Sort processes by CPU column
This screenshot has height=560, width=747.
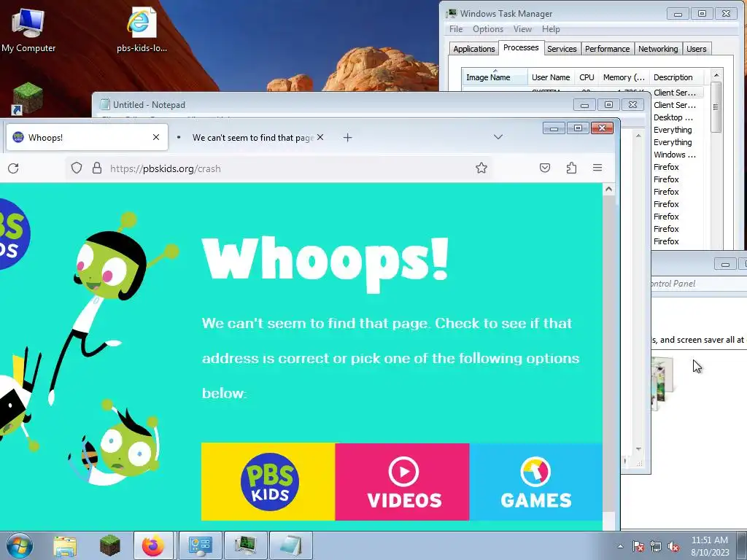coord(587,77)
